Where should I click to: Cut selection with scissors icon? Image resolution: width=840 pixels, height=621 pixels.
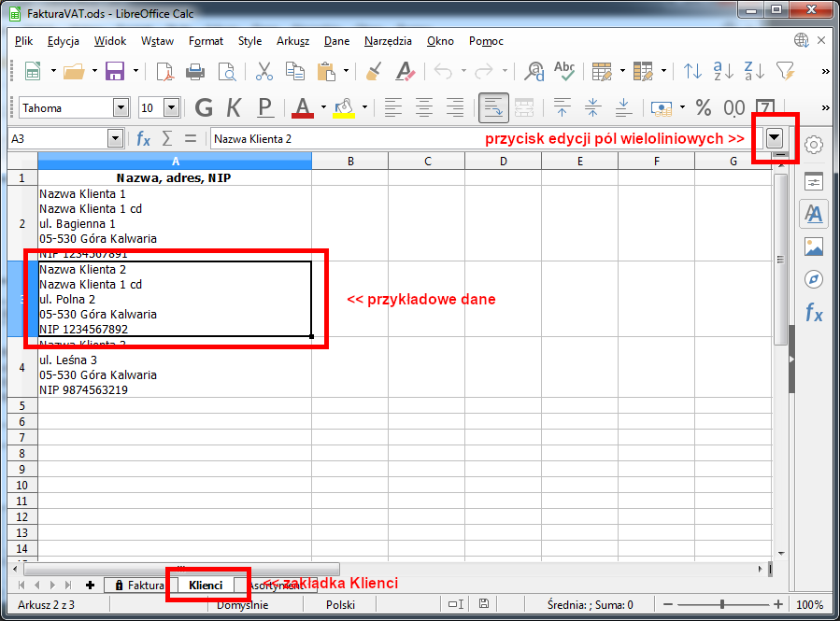264,71
